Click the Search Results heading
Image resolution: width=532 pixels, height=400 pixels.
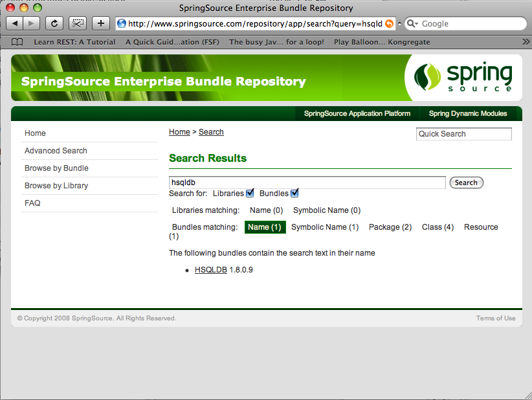(x=208, y=158)
